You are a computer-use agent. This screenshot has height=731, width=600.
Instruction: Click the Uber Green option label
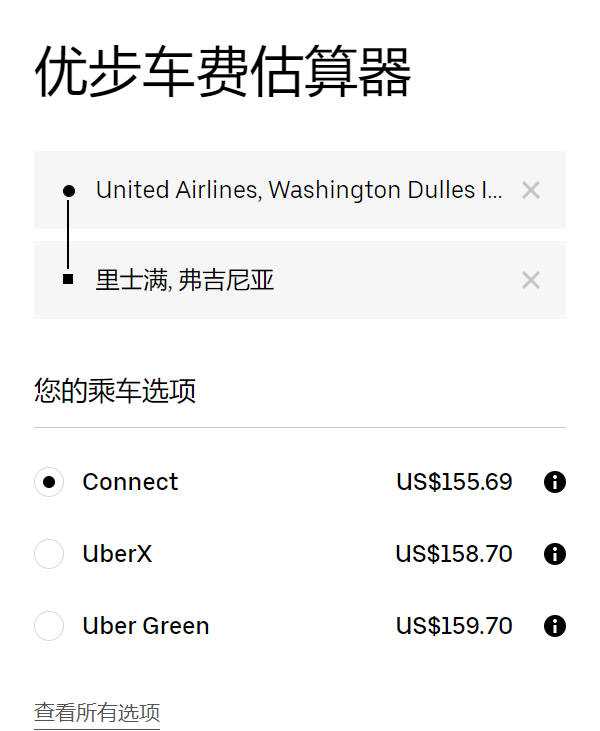[146, 626]
